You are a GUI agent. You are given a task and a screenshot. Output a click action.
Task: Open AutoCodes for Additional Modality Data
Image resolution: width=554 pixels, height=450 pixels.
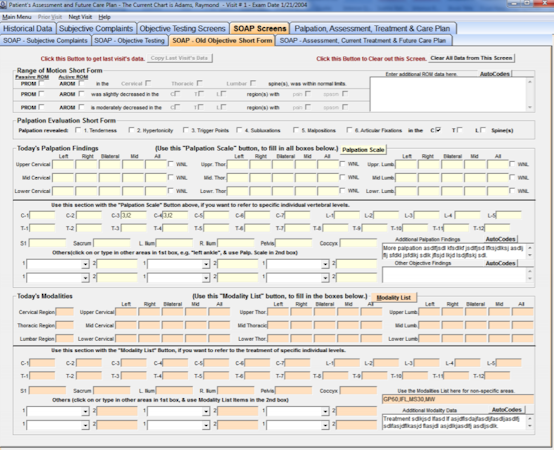506,410
